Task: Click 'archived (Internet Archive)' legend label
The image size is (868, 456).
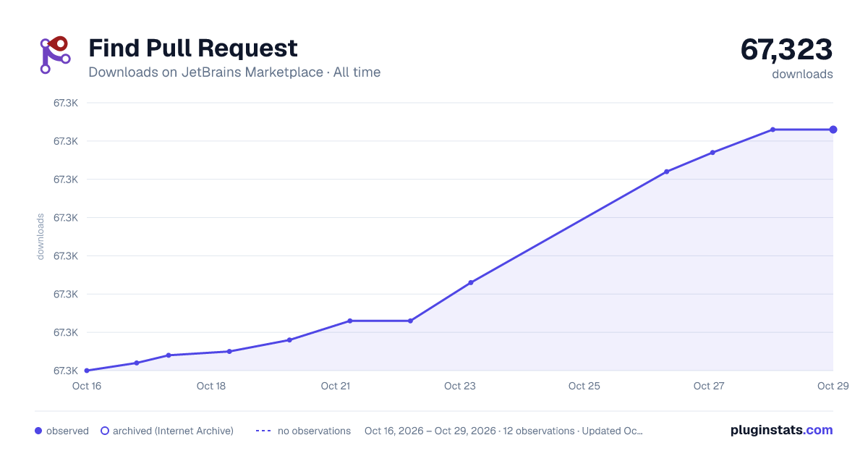Action: pyautogui.click(x=173, y=431)
